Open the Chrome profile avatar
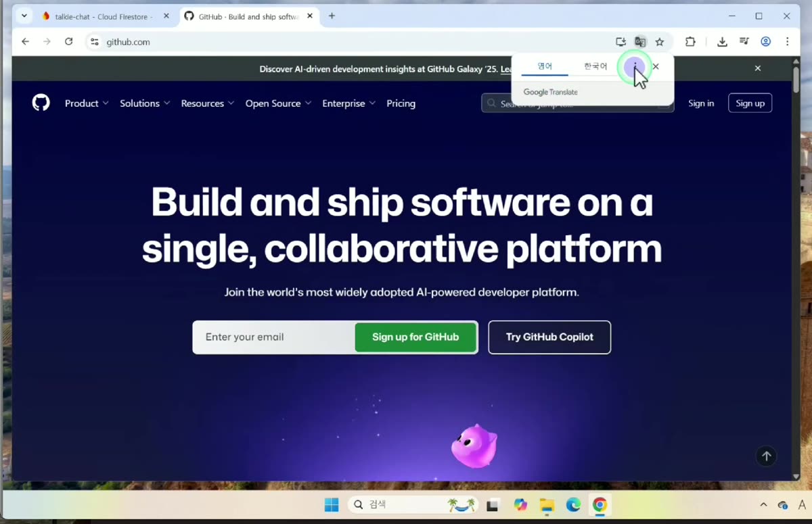Viewport: 812px width, 524px height. click(x=766, y=42)
